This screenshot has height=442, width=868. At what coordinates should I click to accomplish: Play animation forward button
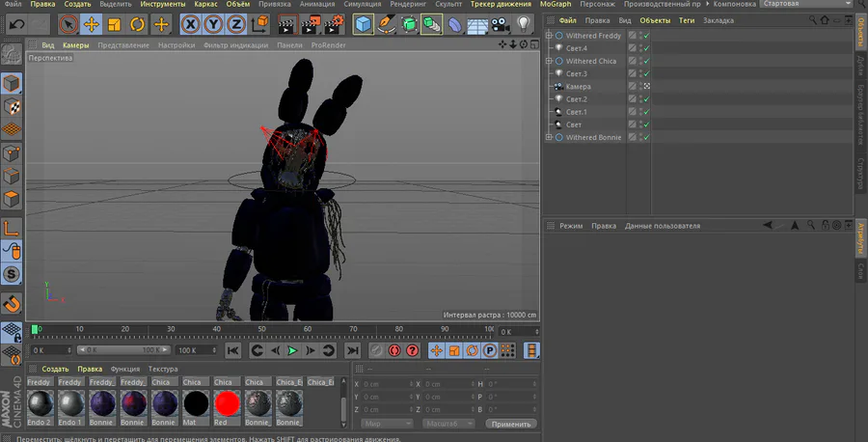click(x=292, y=350)
